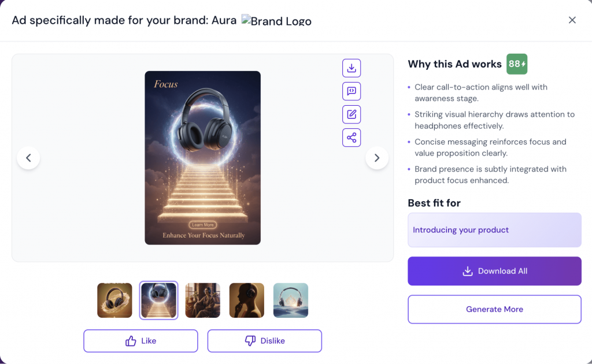
Task: Like the generated ad
Action: [x=140, y=340]
